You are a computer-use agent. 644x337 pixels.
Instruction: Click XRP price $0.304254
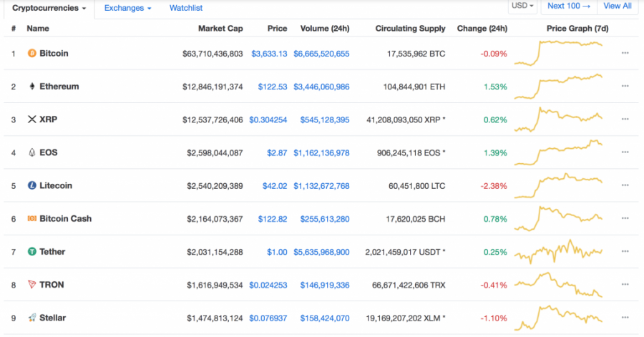pyautogui.click(x=268, y=120)
